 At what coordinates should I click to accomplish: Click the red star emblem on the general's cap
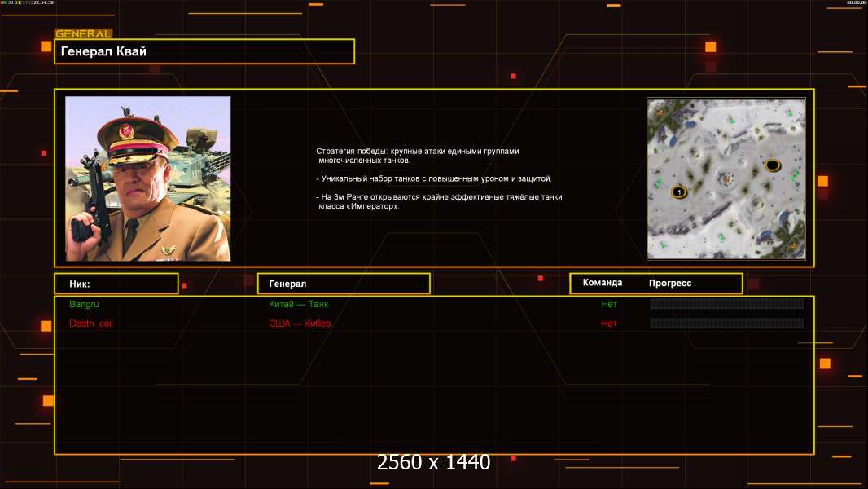click(126, 131)
